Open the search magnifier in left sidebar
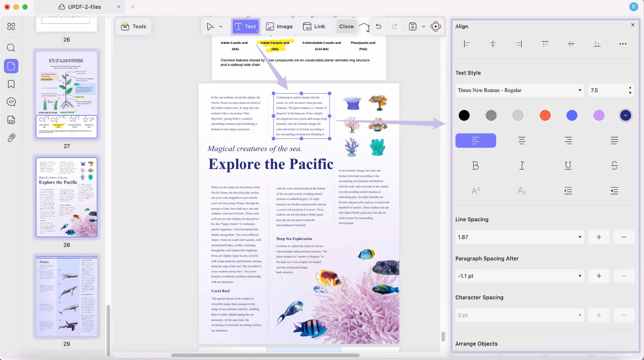 click(x=11, y=48)
